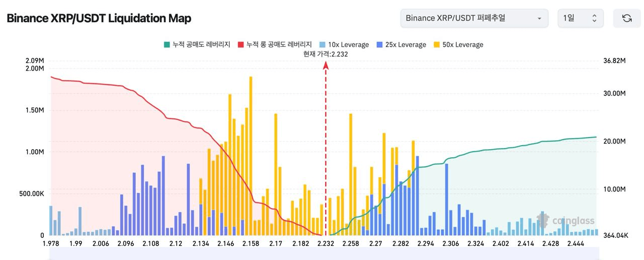Click the tallest yellow bar near 2.158
Screen dimensions: 644x260
point(251,151)
